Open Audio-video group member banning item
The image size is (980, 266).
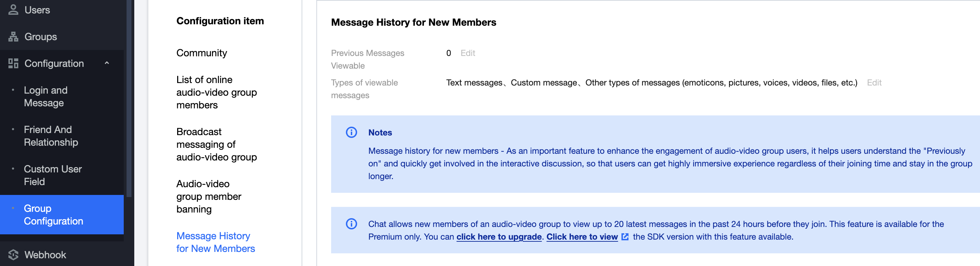click(x=208, y=196)
